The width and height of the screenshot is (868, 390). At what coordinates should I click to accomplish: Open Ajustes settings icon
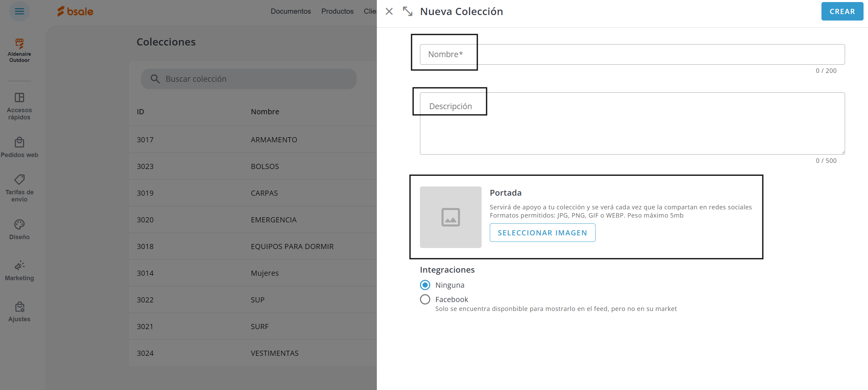[x=20, y=307]
